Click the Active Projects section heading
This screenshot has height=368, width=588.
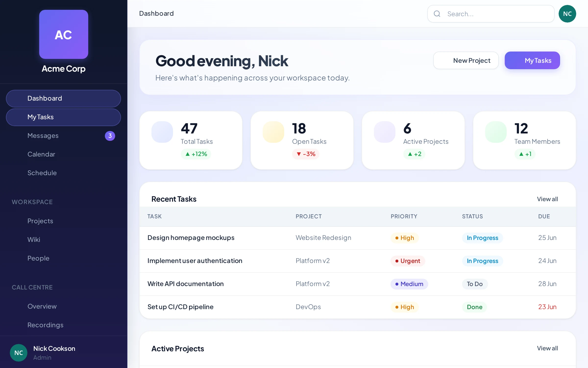point(178,349)
